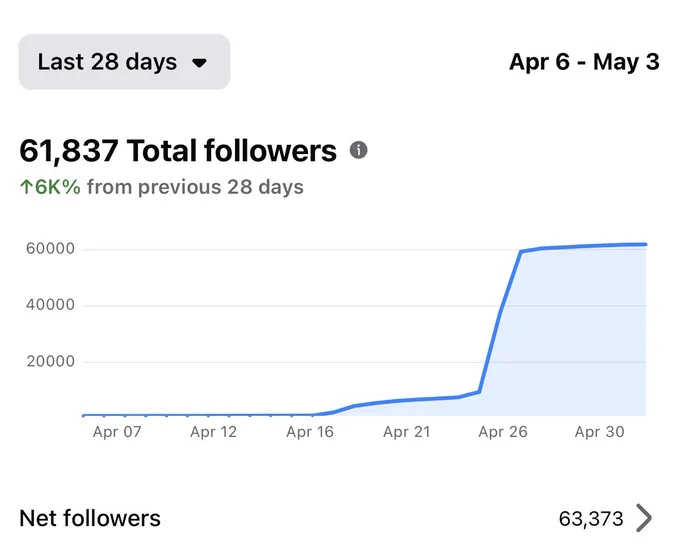Select the Apr 26 axis label
This screenshot has width=680, height=556.
tap(503, 432)
